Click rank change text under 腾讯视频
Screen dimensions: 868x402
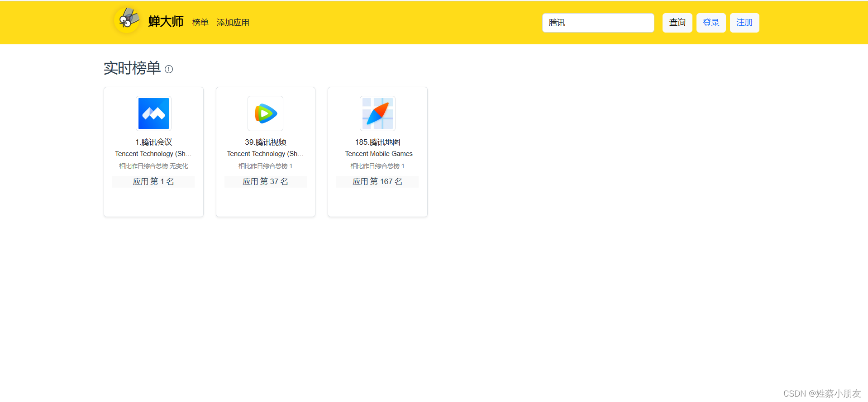click(266, 166)
